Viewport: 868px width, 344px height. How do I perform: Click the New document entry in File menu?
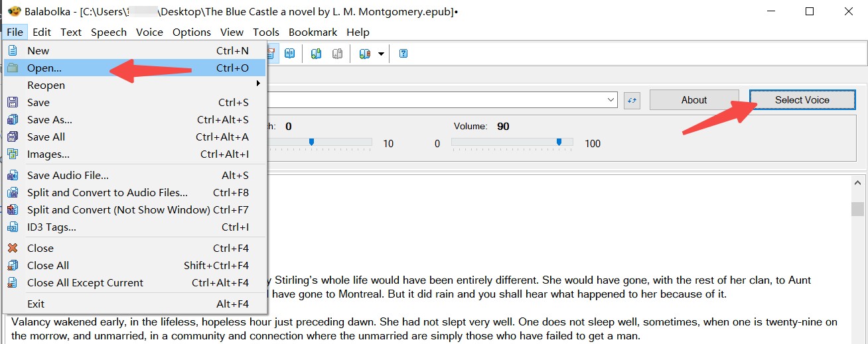click(135, 50)
